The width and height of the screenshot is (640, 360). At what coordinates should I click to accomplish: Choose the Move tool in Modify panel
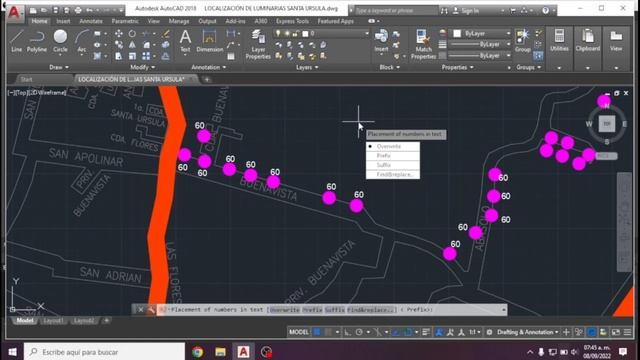point(118,33)
